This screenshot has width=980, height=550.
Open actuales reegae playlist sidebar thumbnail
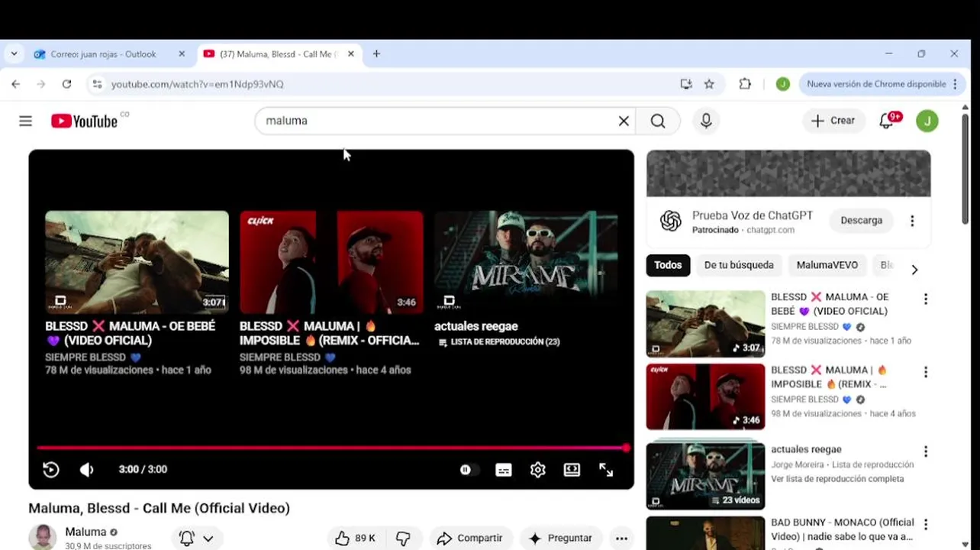(x=705, y=475)
